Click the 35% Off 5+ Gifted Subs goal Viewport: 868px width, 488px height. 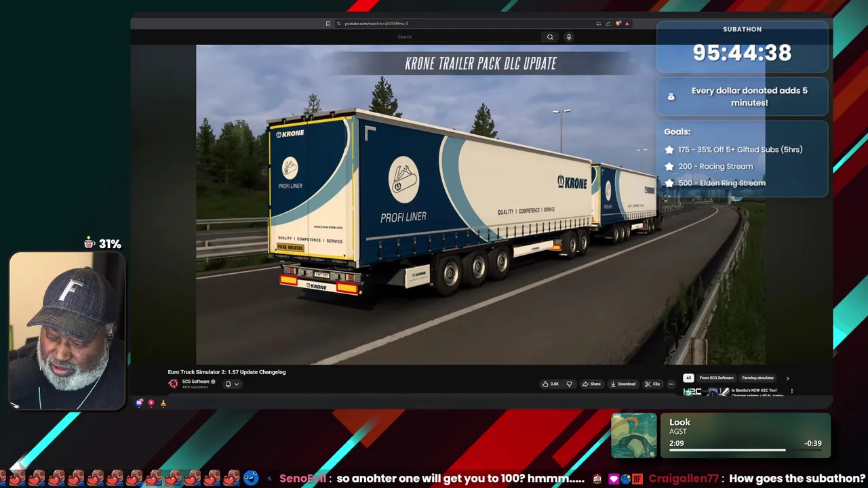(x=740, y=150)
